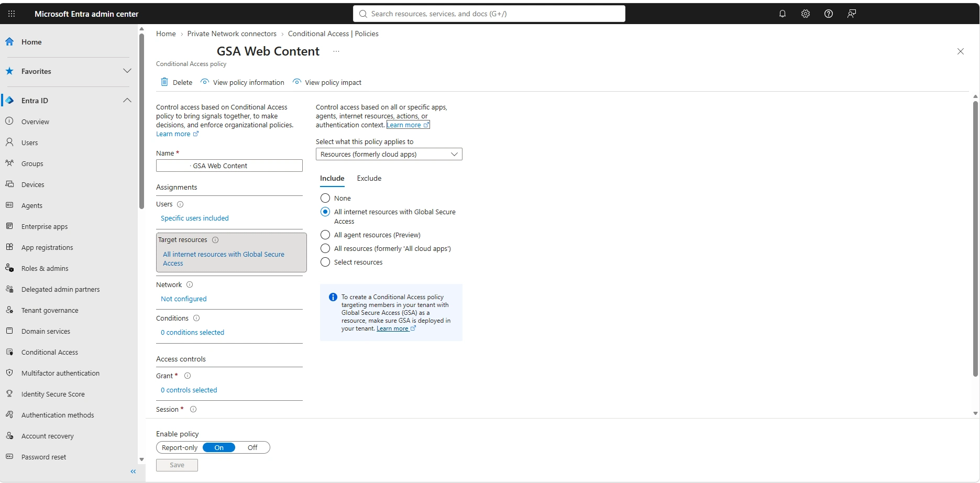Click the Delegated admin partners icon
This screenshot has height=483, width=980.
pyautogui.click(x=9, y=289)
